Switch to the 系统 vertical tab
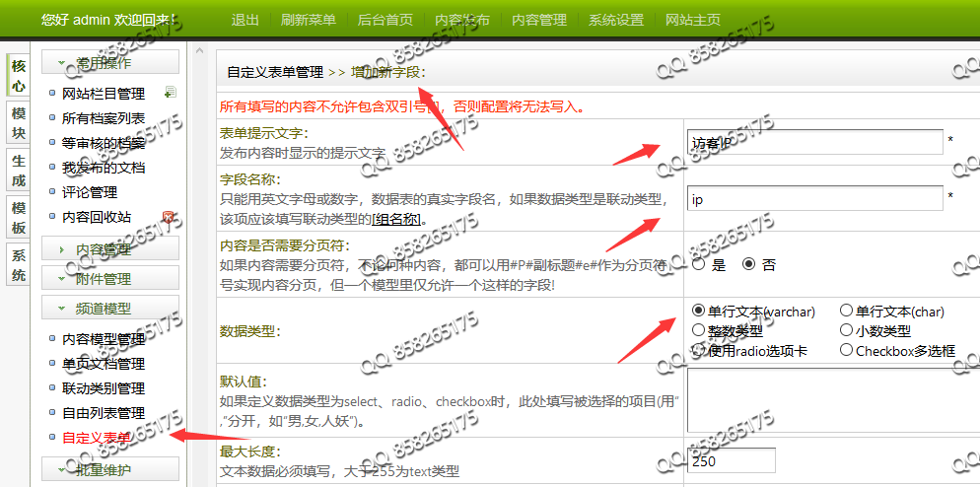 click(x=19, y=265)
